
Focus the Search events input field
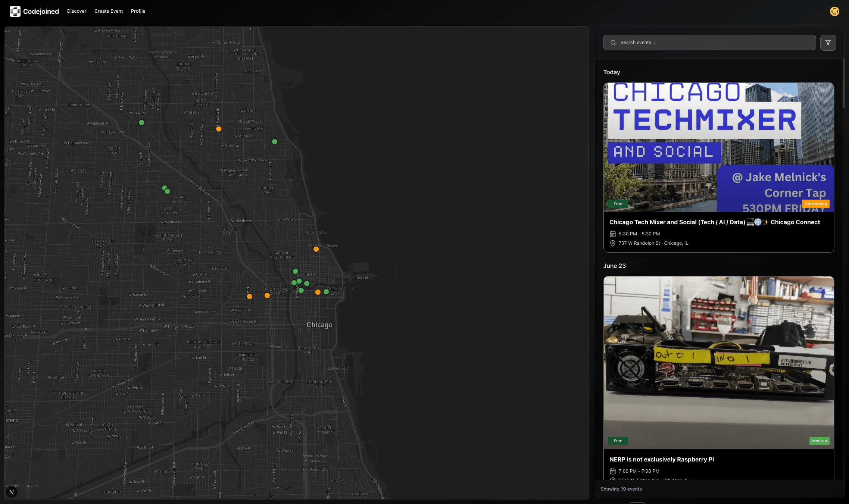(709, 43)
